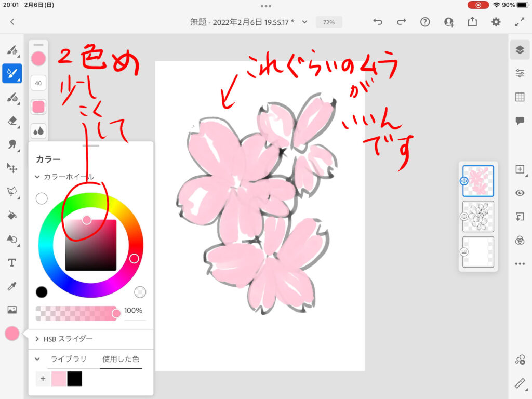Toggle the Layers panel icon
Image resolution: width=532 pixels, height=399 pixels.
[520, 49]
